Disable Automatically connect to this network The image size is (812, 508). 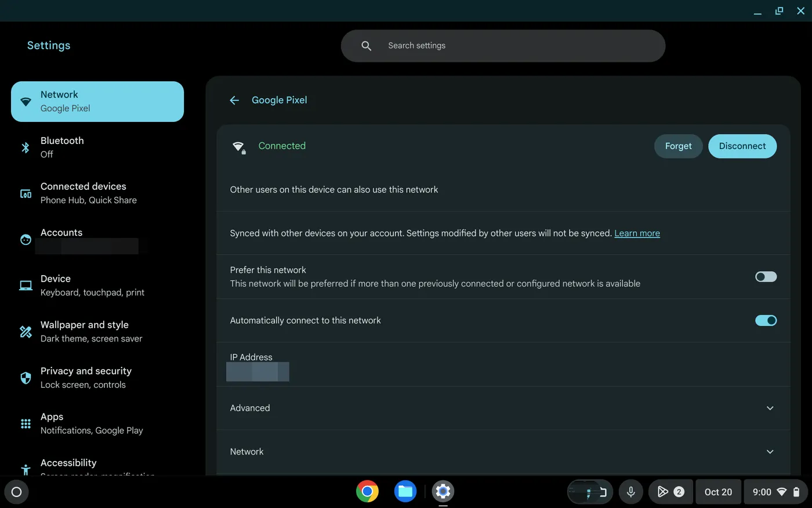pos(766,320)
